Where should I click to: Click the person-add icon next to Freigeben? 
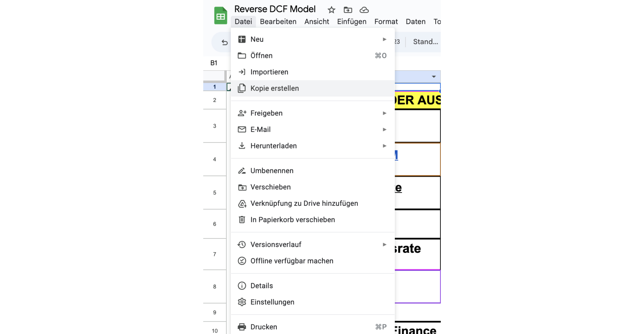(242, 113)
